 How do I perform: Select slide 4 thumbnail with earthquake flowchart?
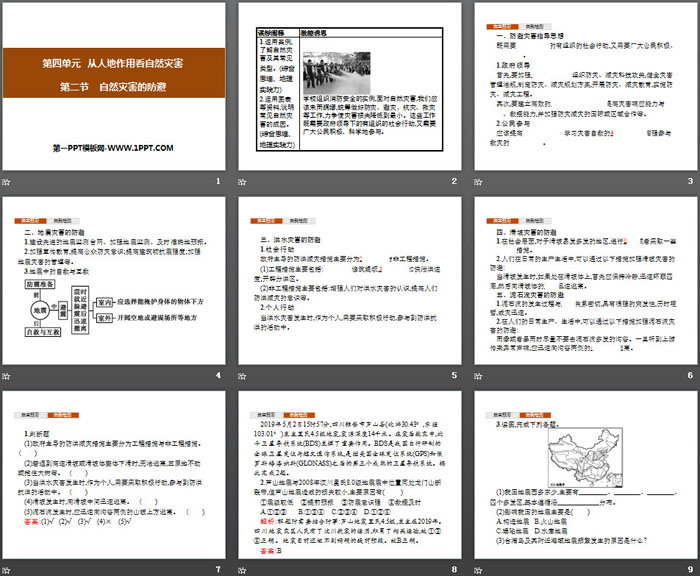(114, 280)
